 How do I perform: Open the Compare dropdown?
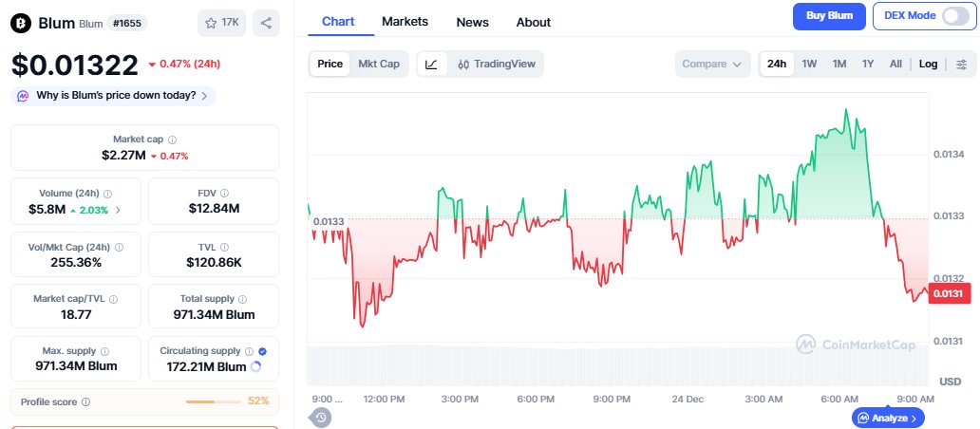click(x=712, y=64)
